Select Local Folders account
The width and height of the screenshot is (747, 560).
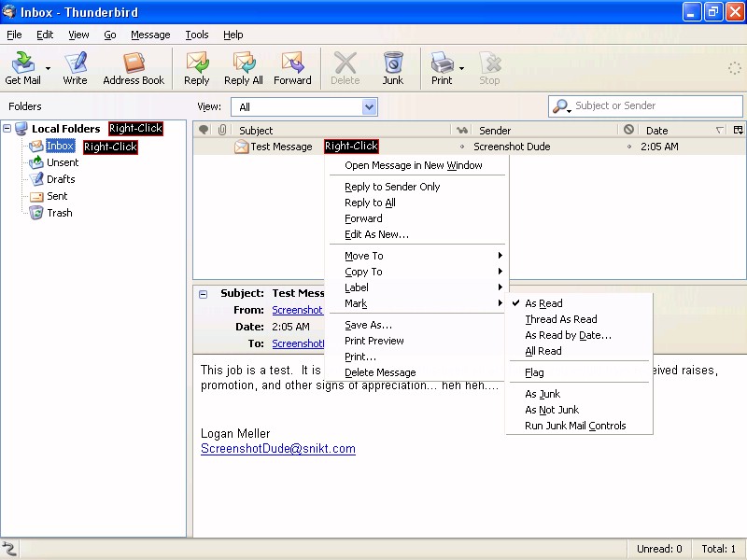tap(65, 129)
